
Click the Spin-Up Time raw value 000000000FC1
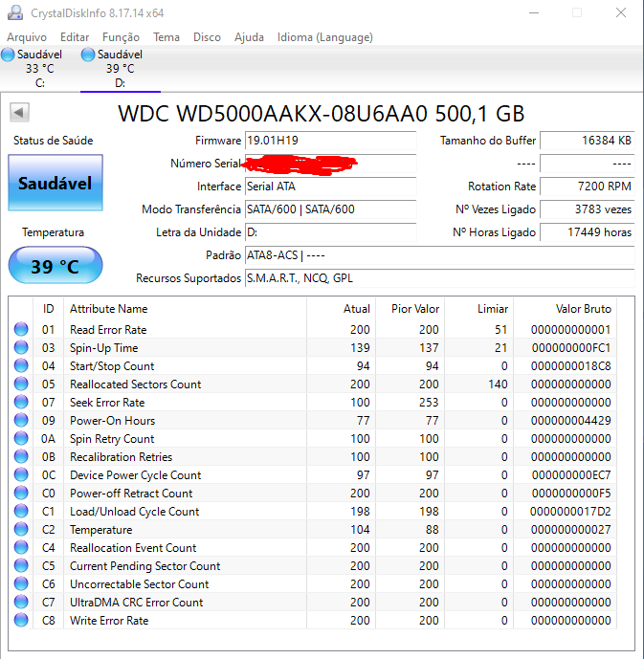coord(571,347)
